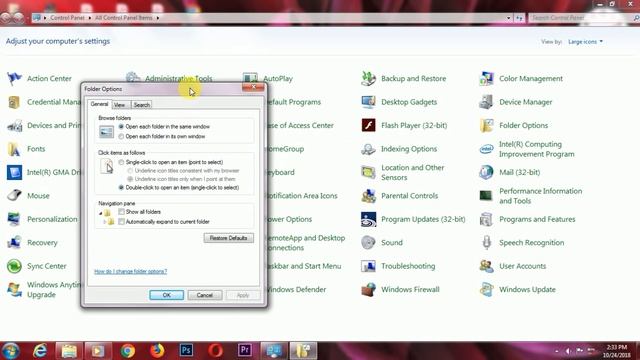Image resolution: width=640 pixels, height=360 pixels.
Task: Open Indexing Options icon
Action: pyautogui.click(x=368, y=149)
